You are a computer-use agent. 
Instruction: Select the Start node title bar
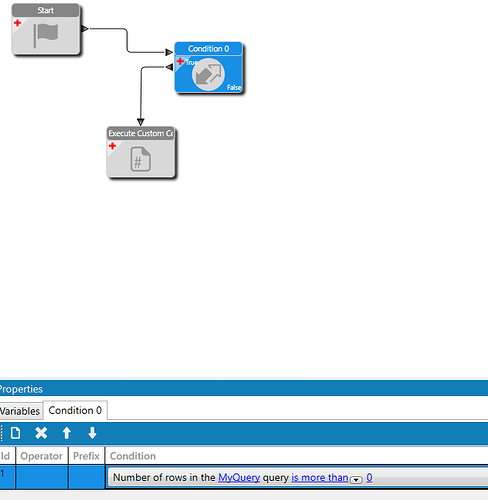46,10
